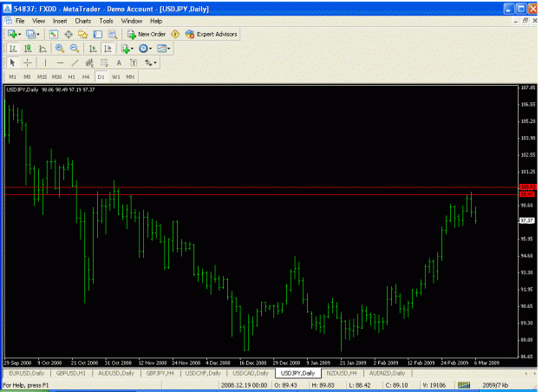Click the connection status bars icon
The height and width of the screenshot is (392, 542).
(464, 385)
